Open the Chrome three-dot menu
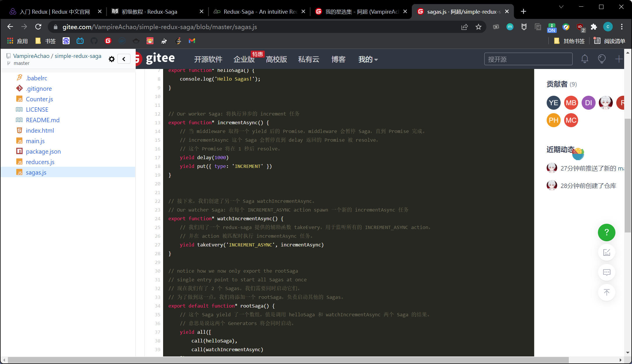 click(x=622, y=27)
